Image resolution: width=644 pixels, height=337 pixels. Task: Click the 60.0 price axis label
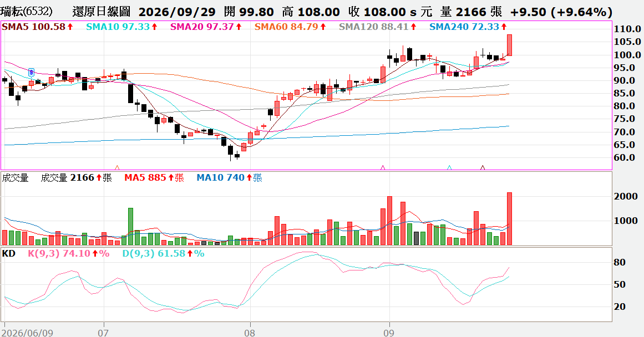pyautogui.click(x=624, y=157)
